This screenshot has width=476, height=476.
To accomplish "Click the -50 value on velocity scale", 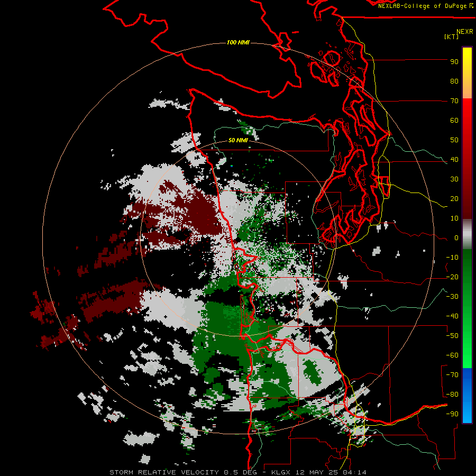I will tap(452, 336).
